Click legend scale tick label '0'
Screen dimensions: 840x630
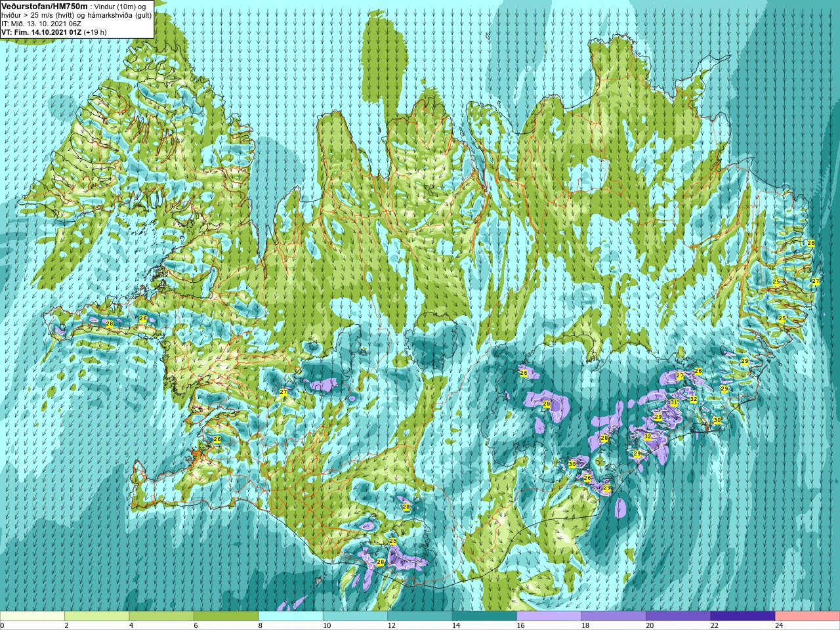pos(2,625)
